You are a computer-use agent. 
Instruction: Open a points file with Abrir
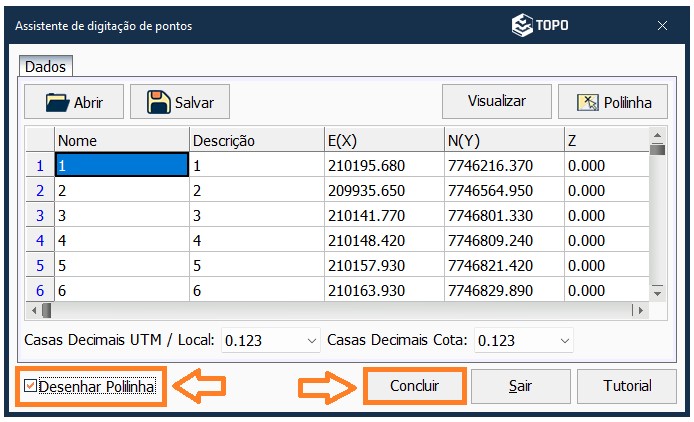(x=73, y=102)
